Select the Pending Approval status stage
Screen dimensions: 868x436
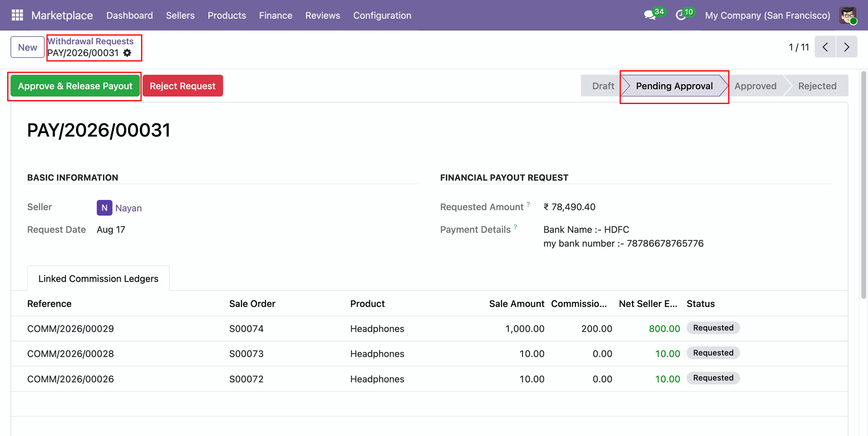[675, 86]
